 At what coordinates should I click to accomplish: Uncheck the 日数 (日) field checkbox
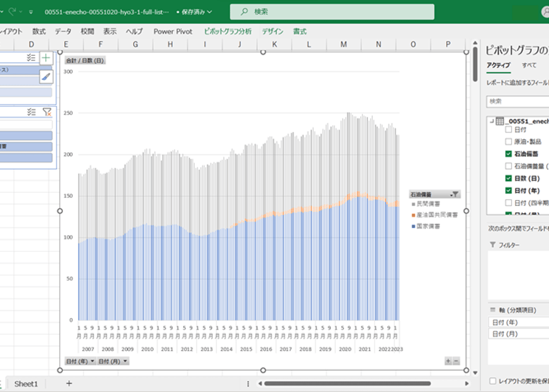click(509, 178)
